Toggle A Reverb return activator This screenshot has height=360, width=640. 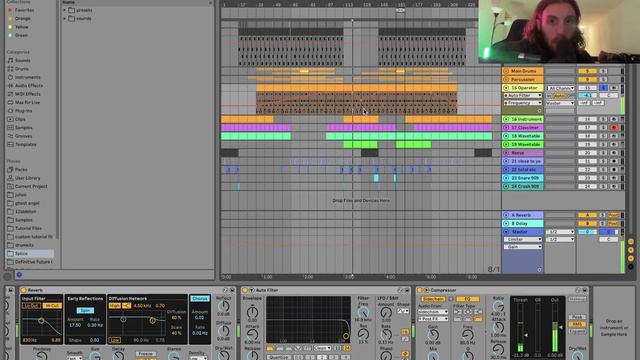coord(587,215)
